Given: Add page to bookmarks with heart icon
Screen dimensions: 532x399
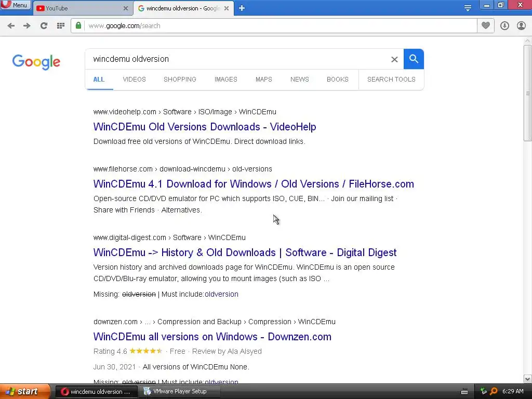Looking at the screenshot, I should [x=486, y=26].
